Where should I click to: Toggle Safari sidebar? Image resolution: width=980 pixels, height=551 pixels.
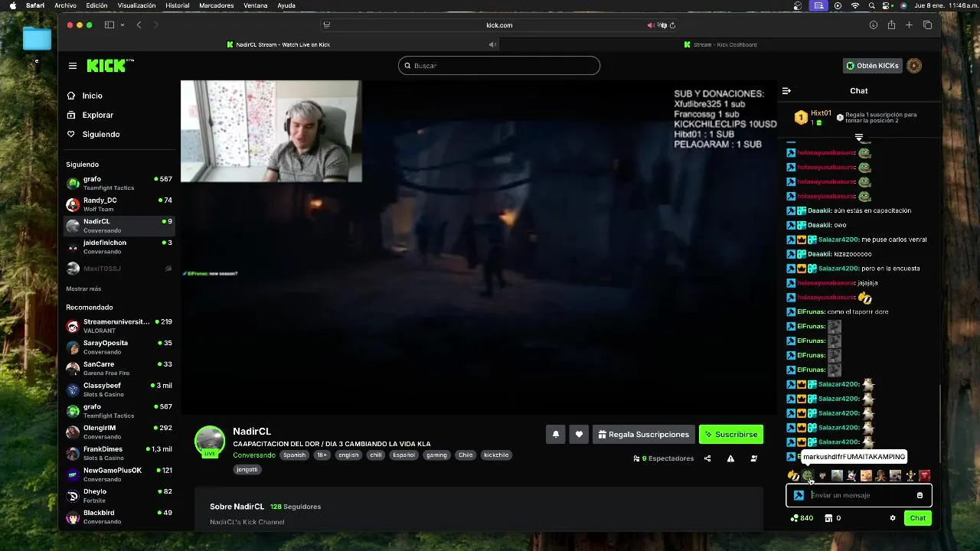click(109, 25)
